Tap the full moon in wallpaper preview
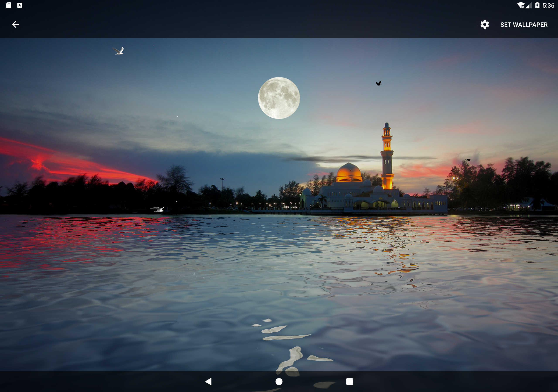Viewport: 558px width, 392px height. (279, 98)
